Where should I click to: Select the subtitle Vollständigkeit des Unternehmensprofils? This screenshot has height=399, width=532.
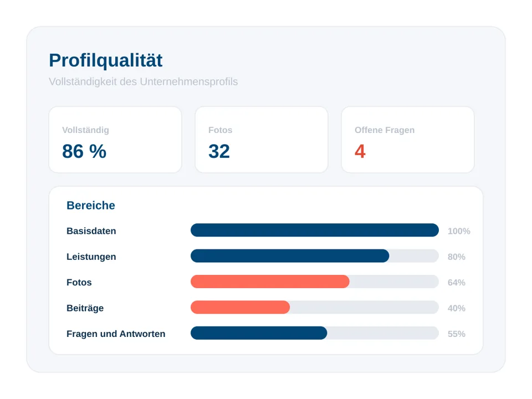143,82
